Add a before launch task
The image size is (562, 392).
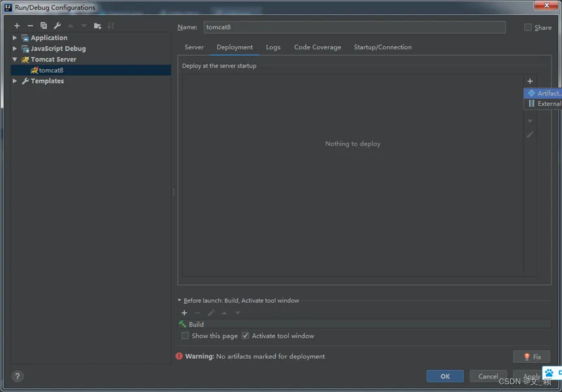tap(185, 313)
